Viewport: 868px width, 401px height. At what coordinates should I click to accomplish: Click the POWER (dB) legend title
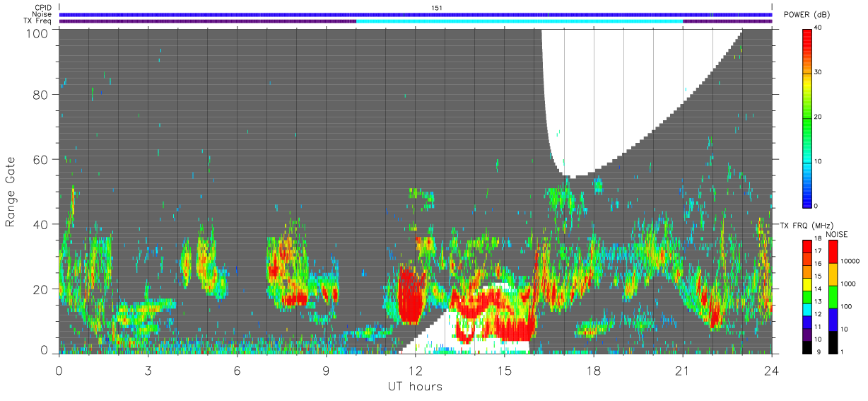coord(807,15)
